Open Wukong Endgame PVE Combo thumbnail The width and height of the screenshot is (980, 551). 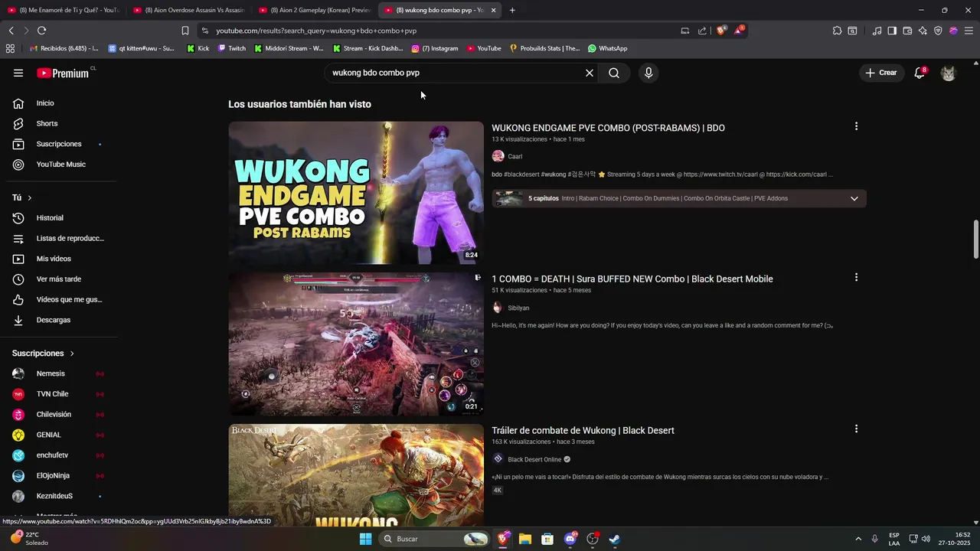click(x=356, y=193)
